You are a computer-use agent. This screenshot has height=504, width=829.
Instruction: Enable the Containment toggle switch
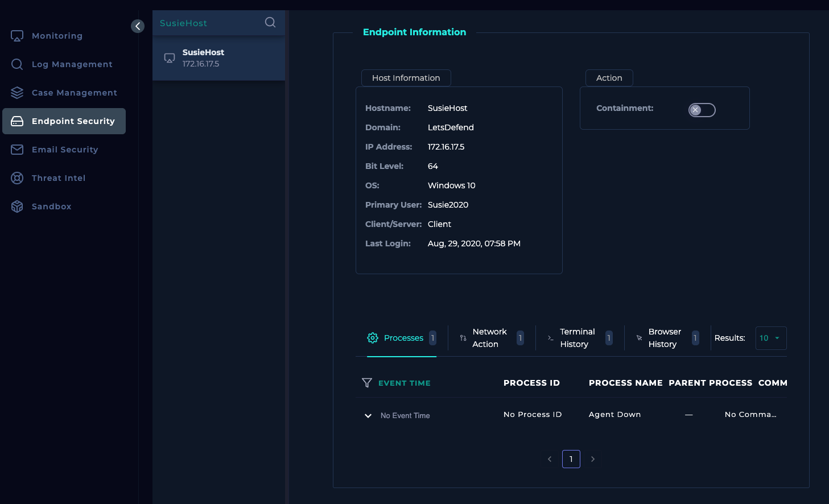point(702,110)
